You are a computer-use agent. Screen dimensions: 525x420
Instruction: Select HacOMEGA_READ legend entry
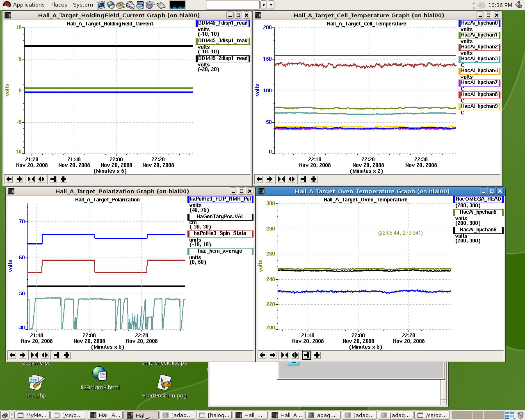click(479, 199)
